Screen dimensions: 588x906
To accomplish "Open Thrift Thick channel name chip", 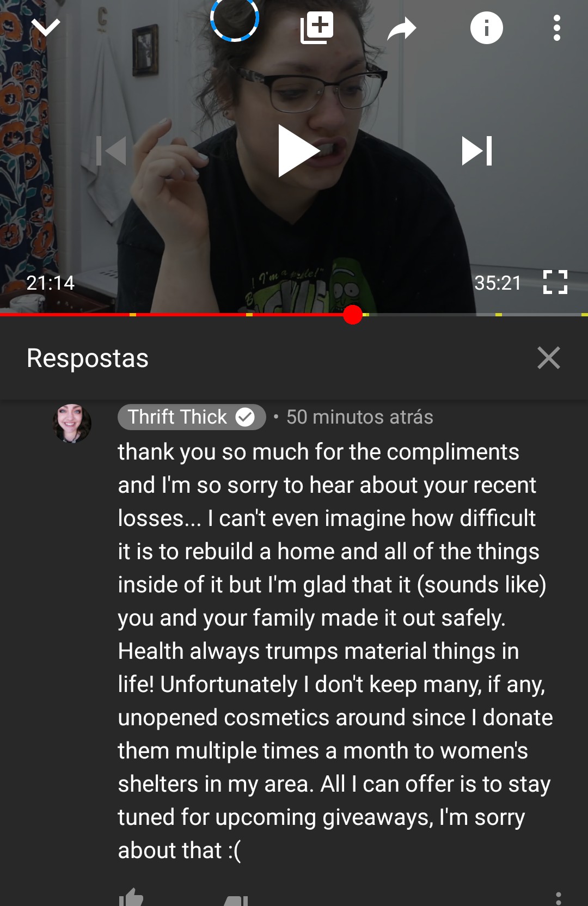I will [192, 417].
